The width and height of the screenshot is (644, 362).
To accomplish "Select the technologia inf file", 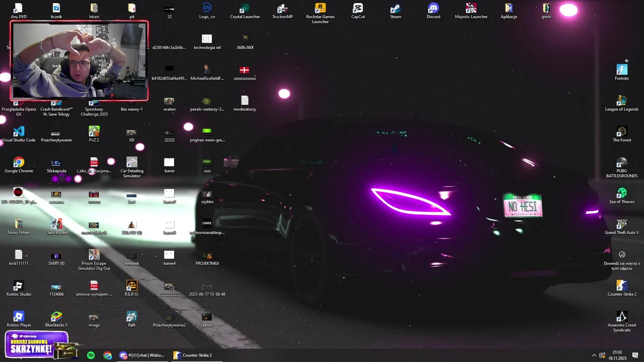I will coord(207,42).
